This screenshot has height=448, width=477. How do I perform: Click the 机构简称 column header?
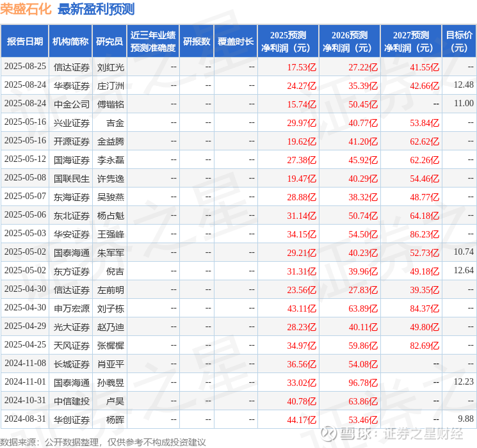[x=70, y=42]
